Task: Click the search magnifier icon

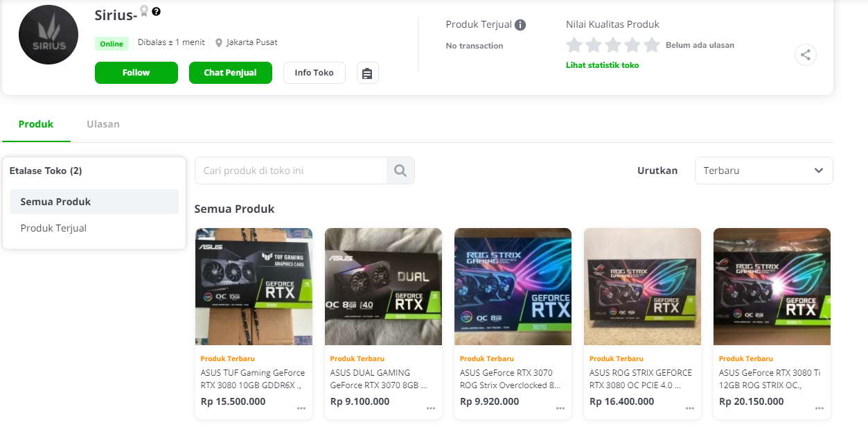Action: 400,171
